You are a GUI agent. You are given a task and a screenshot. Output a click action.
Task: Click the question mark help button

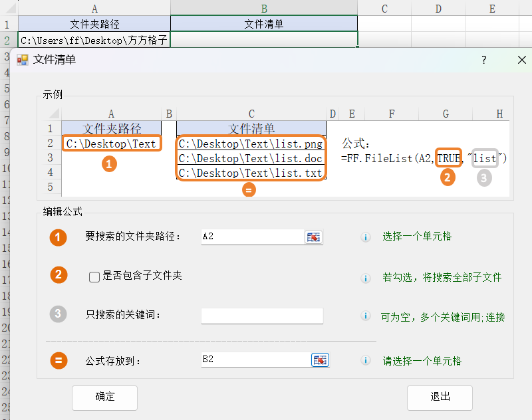point(483,60)
